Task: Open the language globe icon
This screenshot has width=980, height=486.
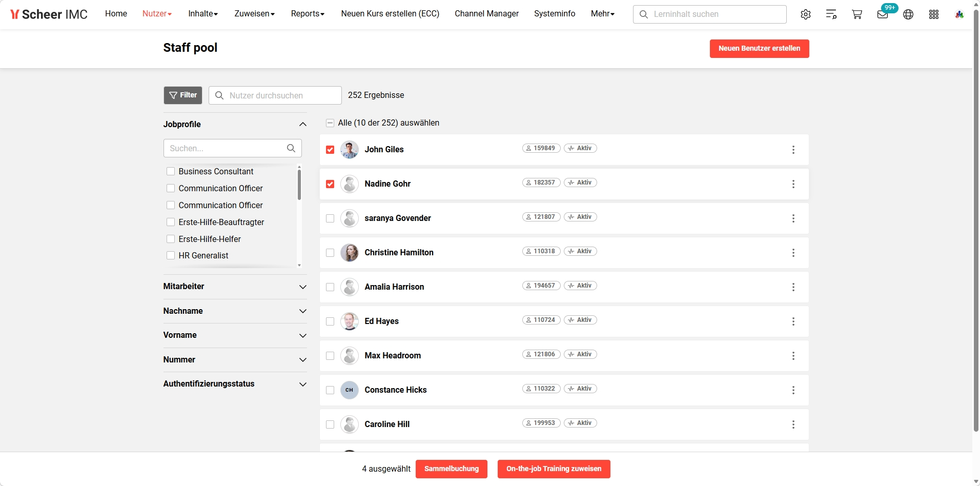Action: pyautogui.click(x=908, y=14)
